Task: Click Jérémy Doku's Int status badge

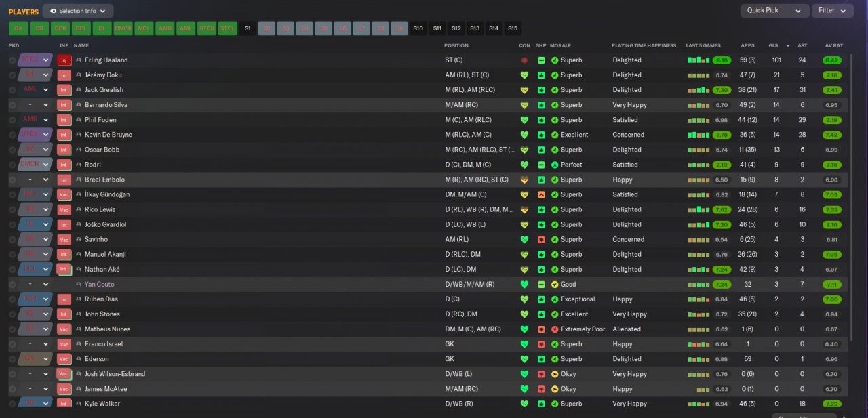Action: coord(64,75)
